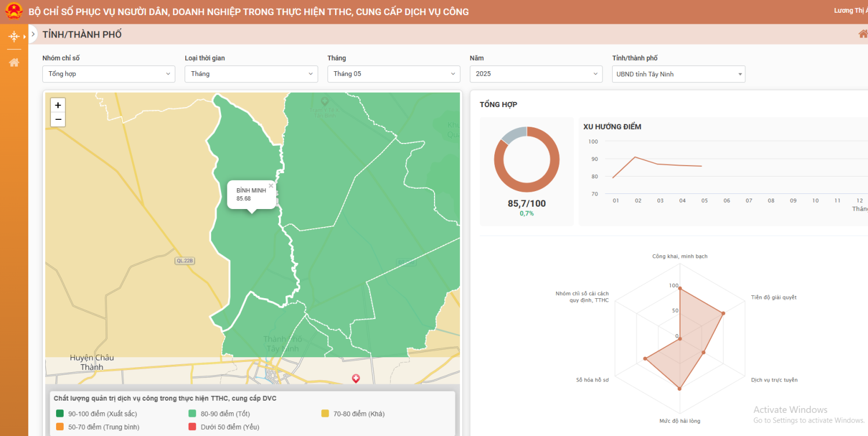This screenshot has height=436, width=868.
Task: Click the Tiến độ giải quyết radar label
Action: [774, 297]
